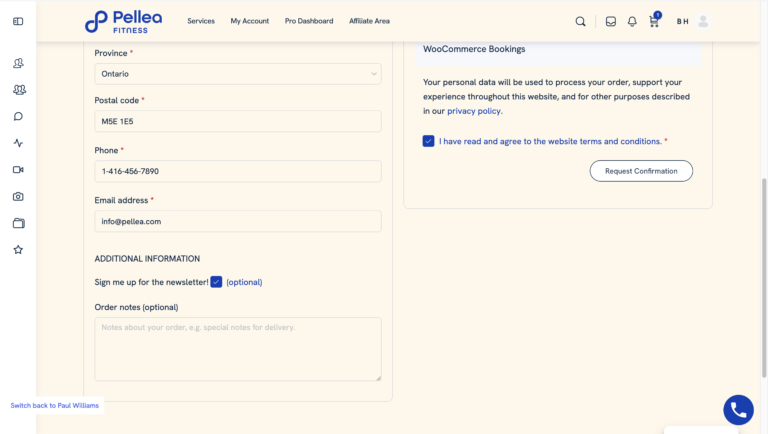Focus the Email address field

(x=238, y=221)
